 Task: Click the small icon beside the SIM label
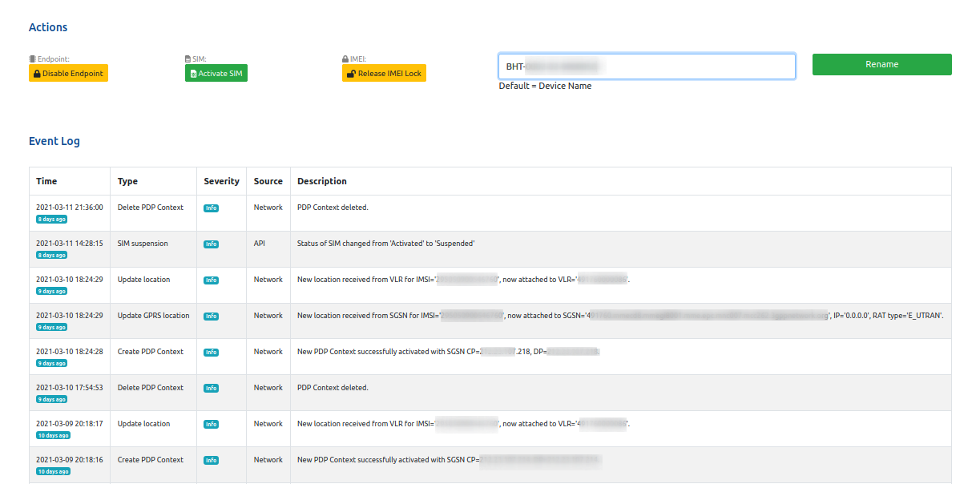click(188, 58)
